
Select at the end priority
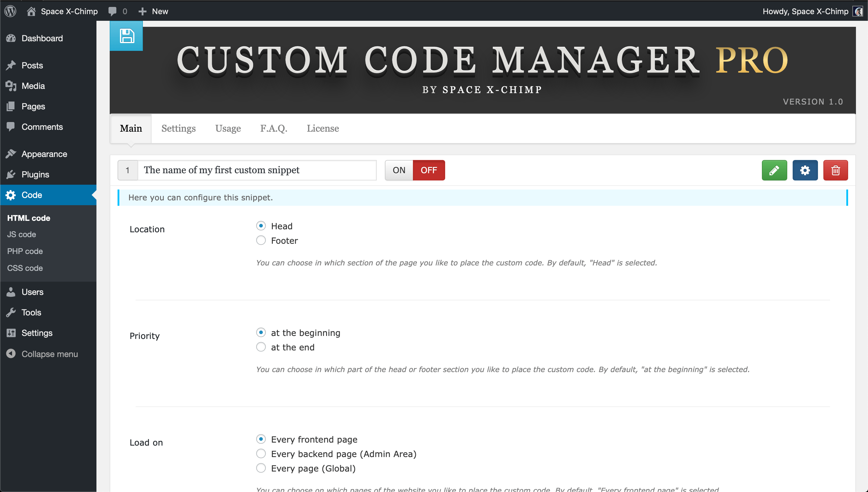[x=260, y=347]
